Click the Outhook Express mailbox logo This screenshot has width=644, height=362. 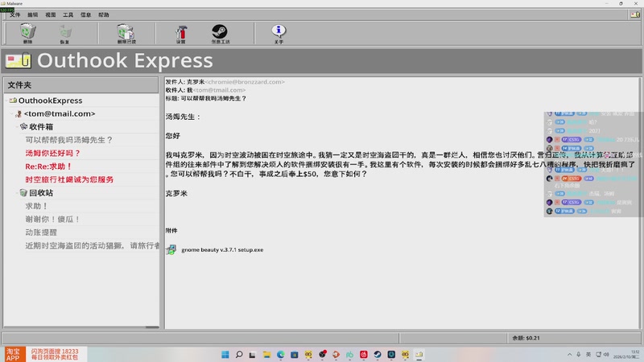(x=18, y=60)
